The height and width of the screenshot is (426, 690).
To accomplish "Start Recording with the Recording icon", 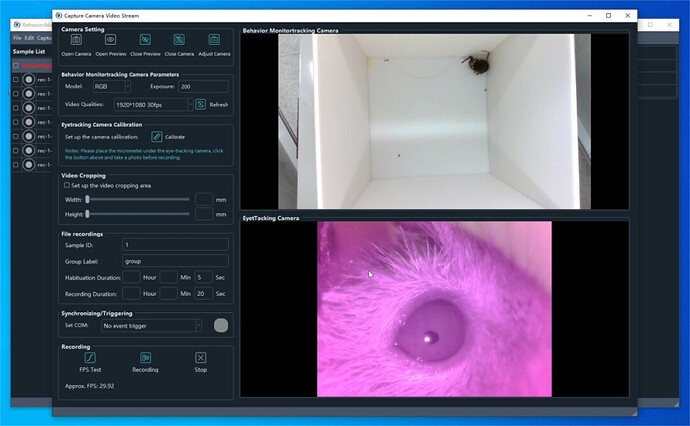I will point(145,357).
